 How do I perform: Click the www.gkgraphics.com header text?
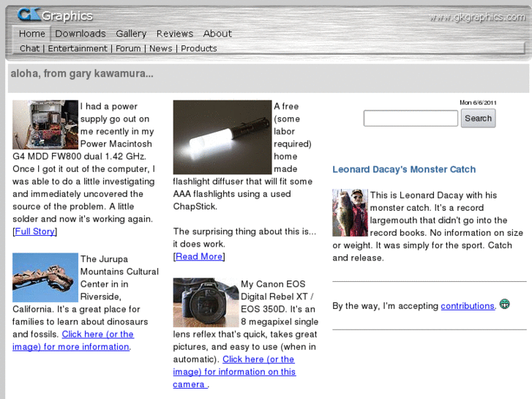(477, 17)
